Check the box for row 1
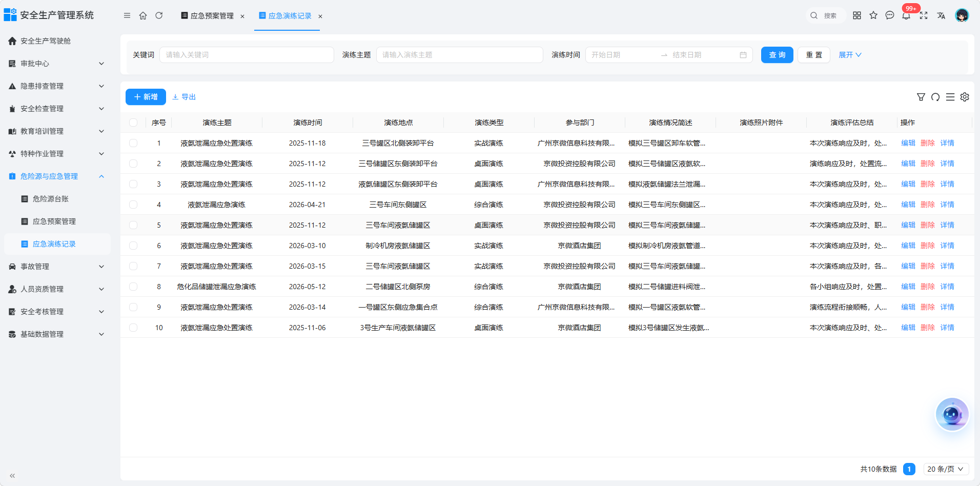 click(x=133, y=143)
